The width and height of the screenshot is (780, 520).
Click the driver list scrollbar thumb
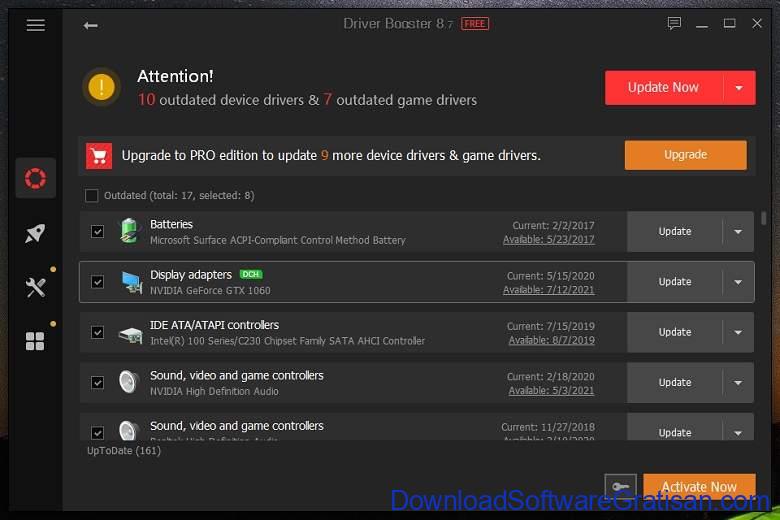tap(764, 218)
